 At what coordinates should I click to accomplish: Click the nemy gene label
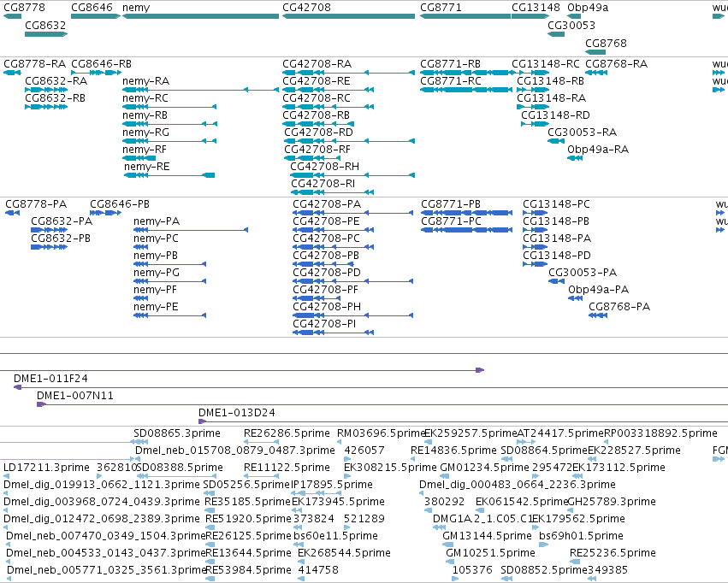[x=136, y=8]
